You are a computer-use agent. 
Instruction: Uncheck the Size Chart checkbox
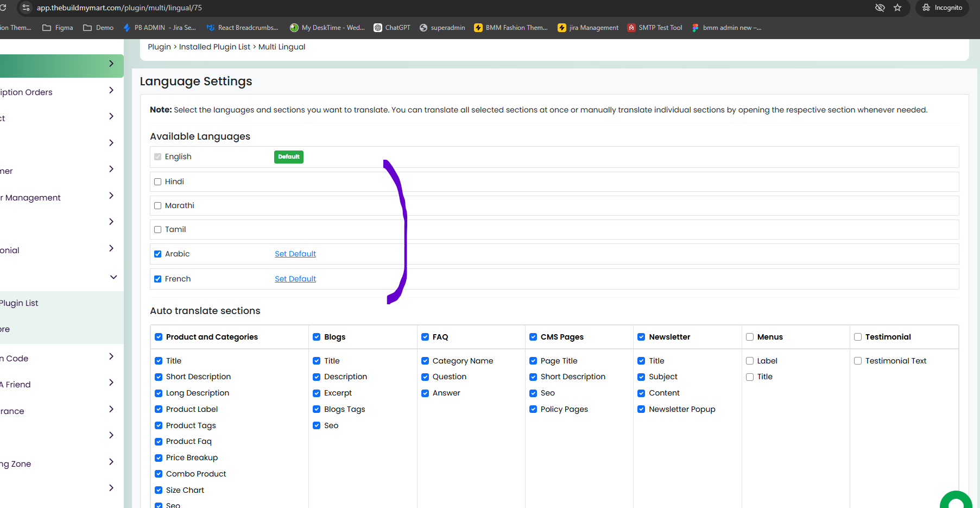coord(159,490)
